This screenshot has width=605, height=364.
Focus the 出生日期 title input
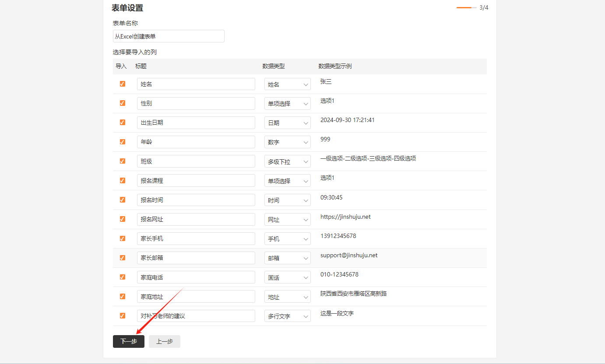tap(196, 122)
